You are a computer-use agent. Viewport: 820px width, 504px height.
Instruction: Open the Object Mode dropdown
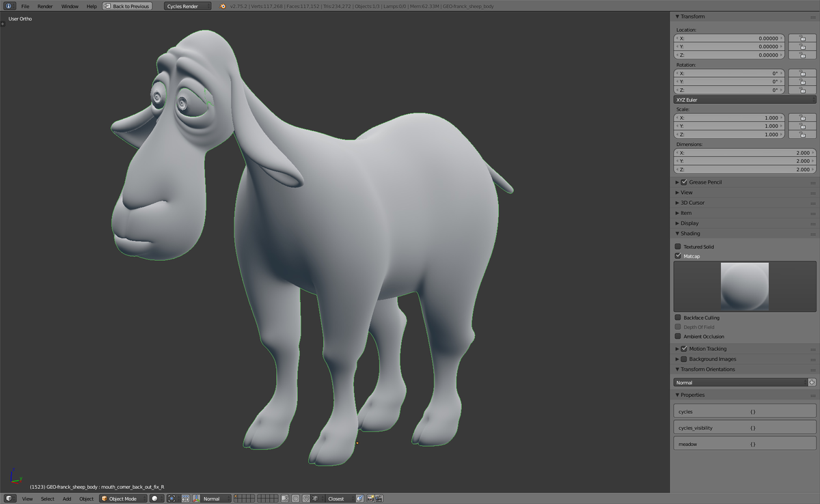[x=123, y=499]
